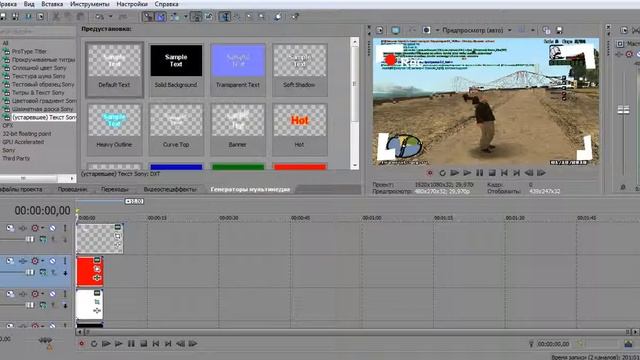Mute the third video track
The width and height of the screenshot is (640, 360).
pyautogui.click(x=53, y=293)
